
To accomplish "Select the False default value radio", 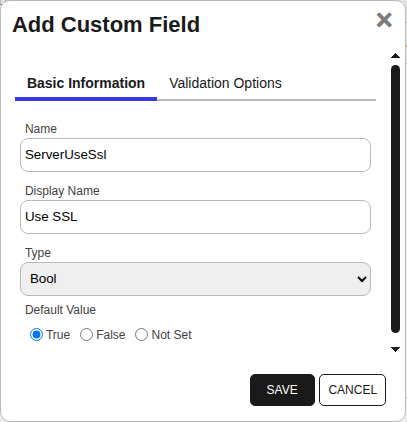I will (x=86, y=335).
